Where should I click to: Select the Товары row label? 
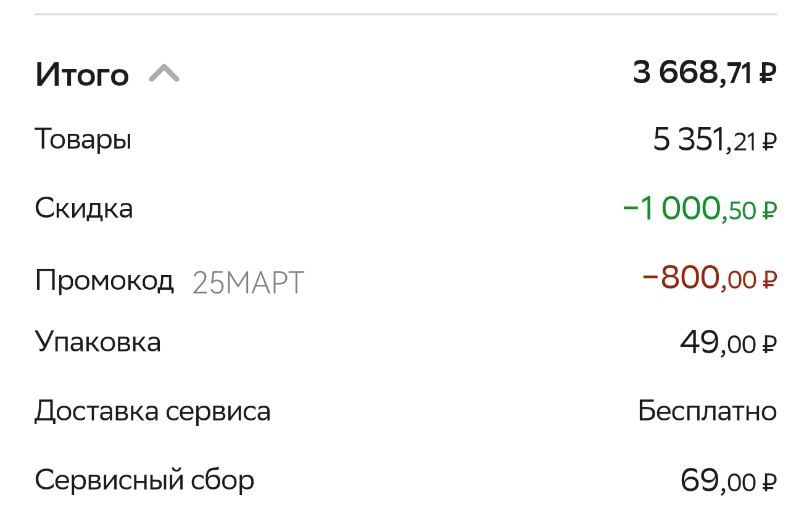(83, 139)
